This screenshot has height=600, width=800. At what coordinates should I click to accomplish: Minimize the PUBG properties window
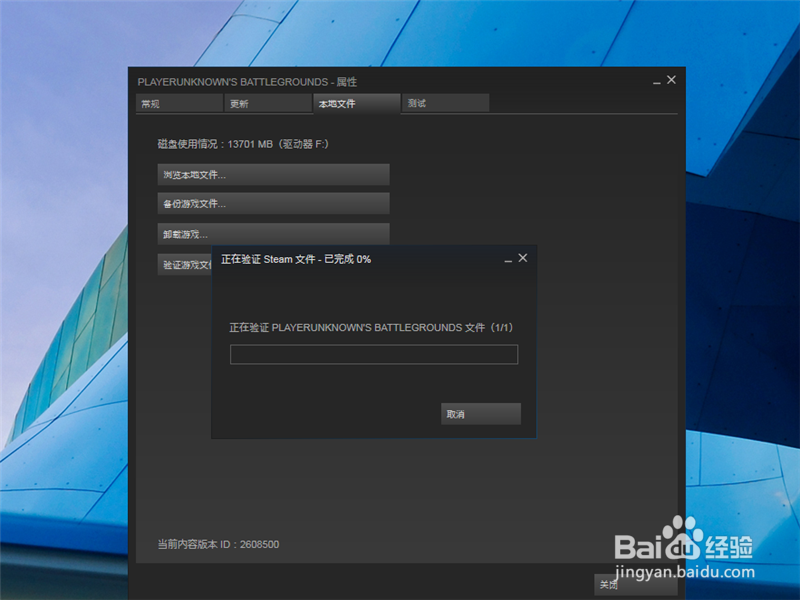pyautogui.click(x=657, y=82)
